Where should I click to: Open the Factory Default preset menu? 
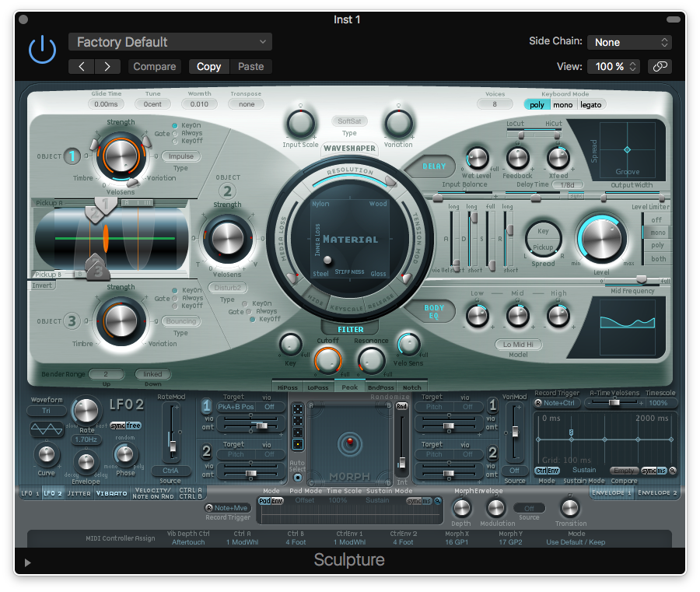click(170, 42)
